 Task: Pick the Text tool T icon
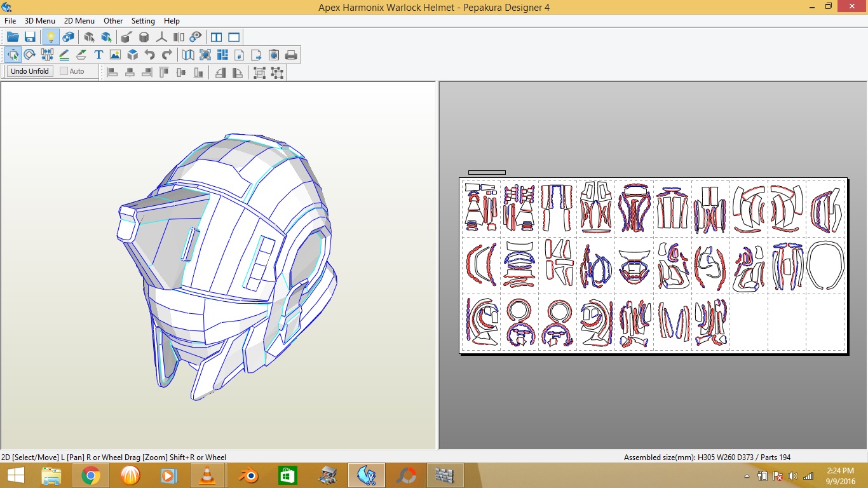(x=98, y=55)
